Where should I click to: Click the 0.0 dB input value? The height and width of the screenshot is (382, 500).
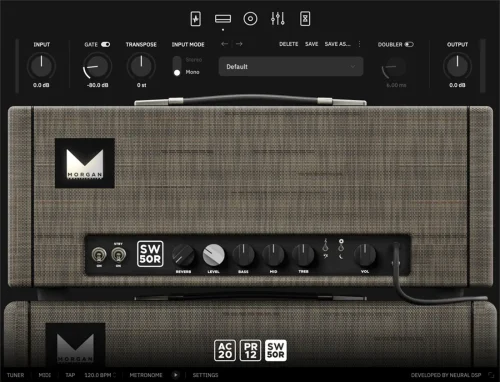point(41,85)
